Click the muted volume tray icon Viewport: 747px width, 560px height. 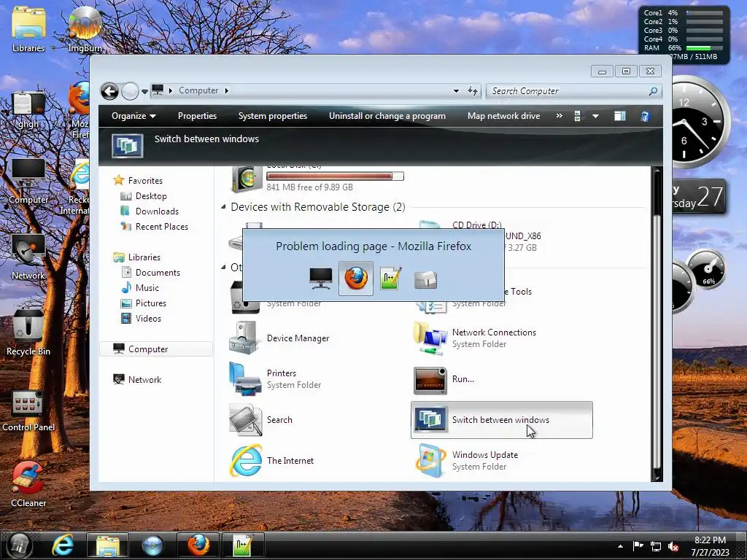click(673, 546)
